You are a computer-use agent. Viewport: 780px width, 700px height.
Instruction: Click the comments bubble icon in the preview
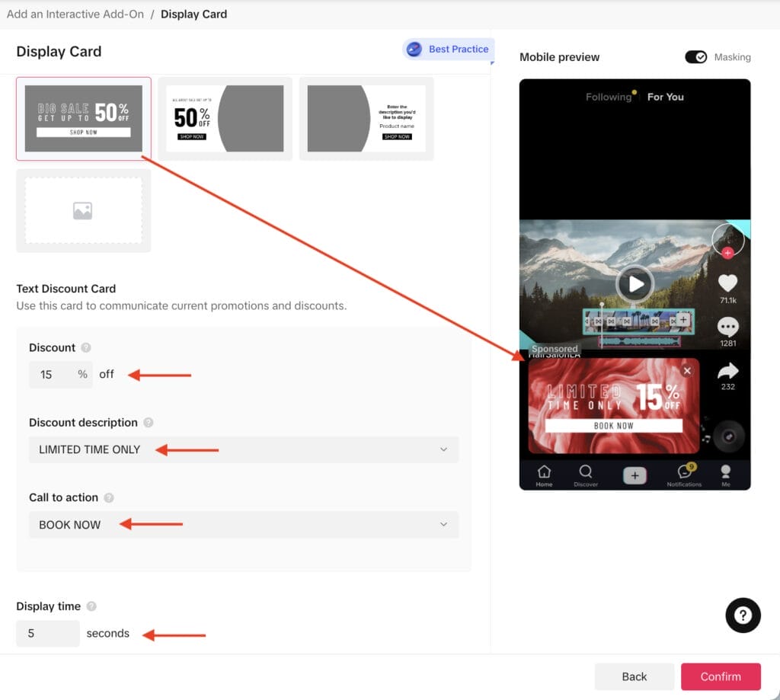point(727,327)
